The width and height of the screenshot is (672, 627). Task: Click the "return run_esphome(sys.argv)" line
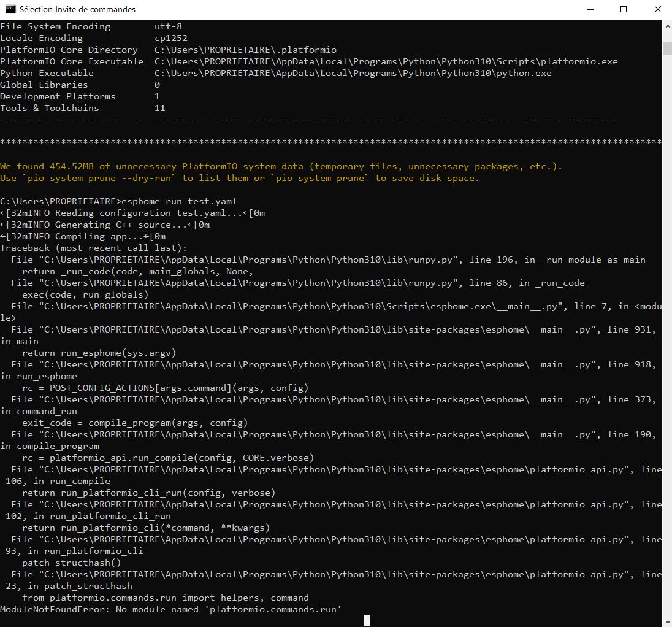[x=99, y=353]
